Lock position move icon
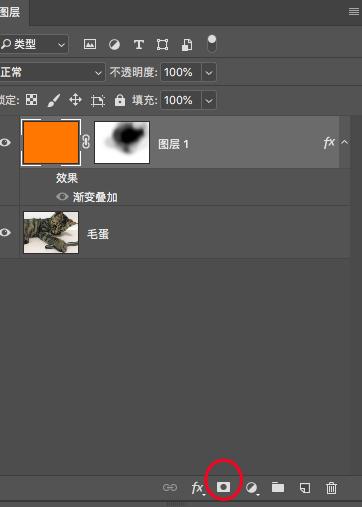Screen dimensions: 362x507 [x=75, y=100]
